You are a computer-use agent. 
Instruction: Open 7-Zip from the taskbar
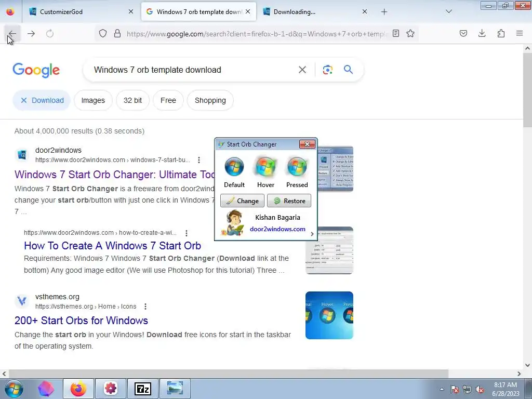click(142, 389)
